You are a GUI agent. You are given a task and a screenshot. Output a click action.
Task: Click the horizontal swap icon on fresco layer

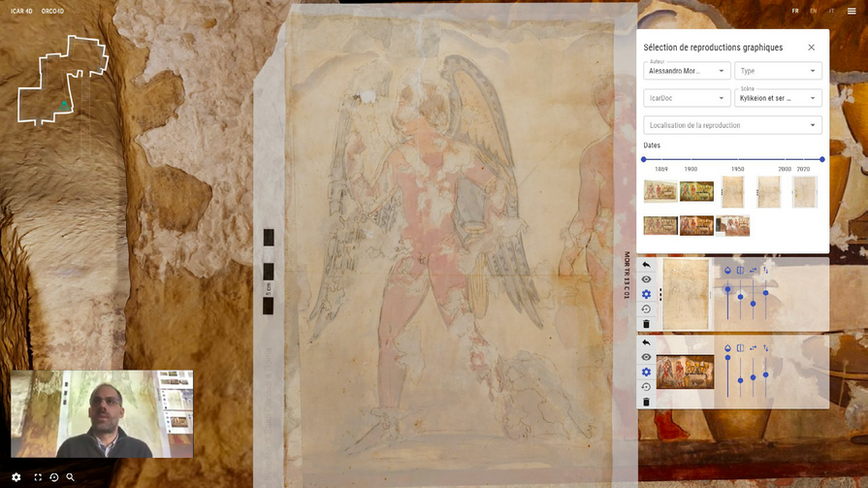coord(753,348)
